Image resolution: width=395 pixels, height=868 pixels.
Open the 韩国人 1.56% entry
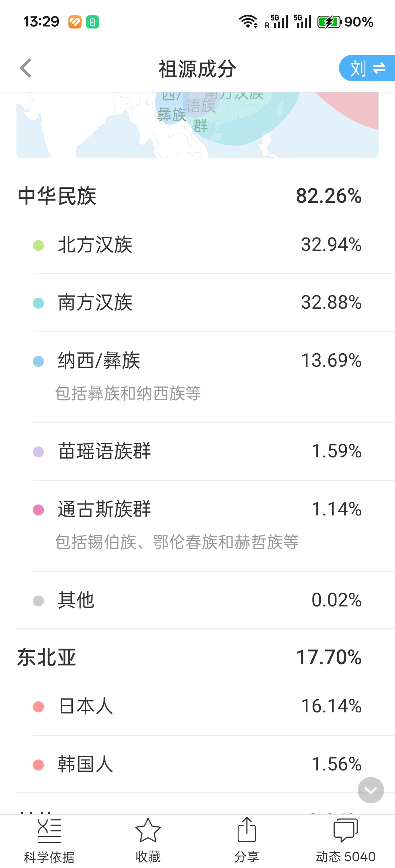[197, 765]
